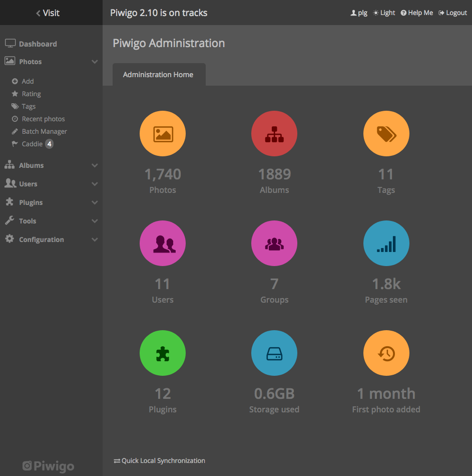Screen dimensions: 472x476
Task: Click the Photos statistic icon
Action: tap(162, 133)
